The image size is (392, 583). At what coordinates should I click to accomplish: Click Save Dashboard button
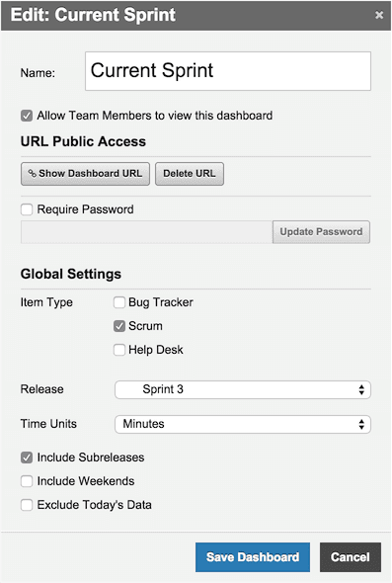click(253, 557)
